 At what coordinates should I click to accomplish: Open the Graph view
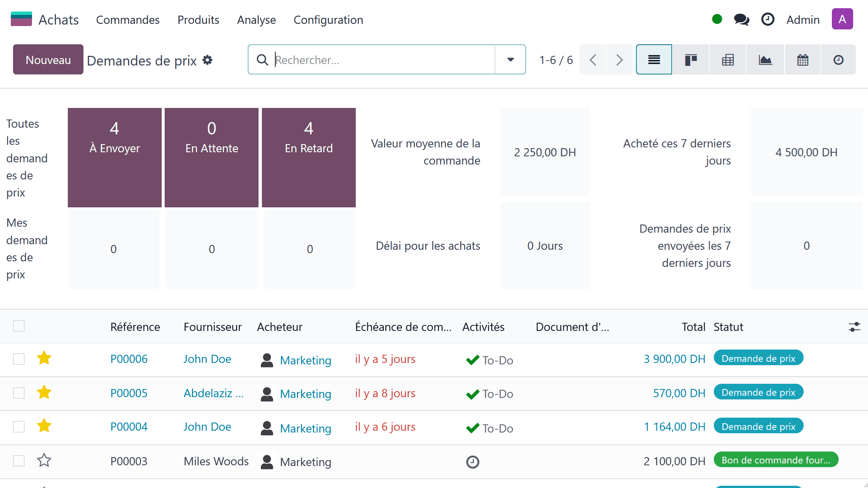pyautogui.click(x=765, y=60)
